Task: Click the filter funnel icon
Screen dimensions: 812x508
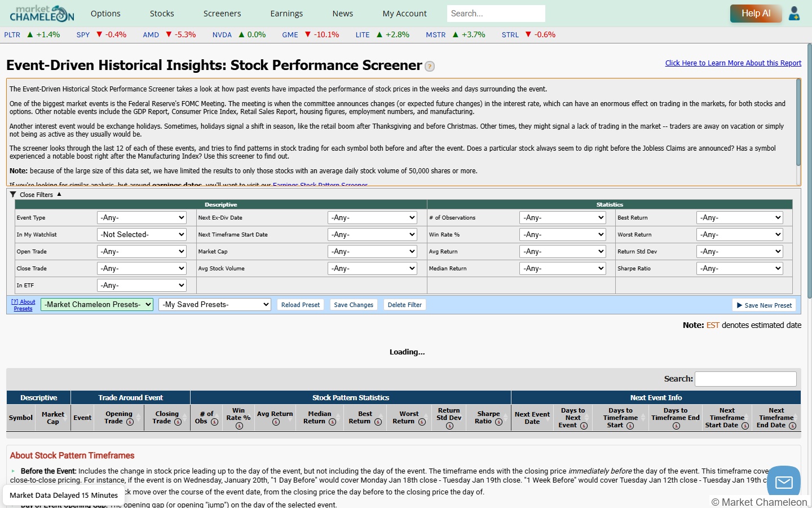Action: [x=13, y=194]
